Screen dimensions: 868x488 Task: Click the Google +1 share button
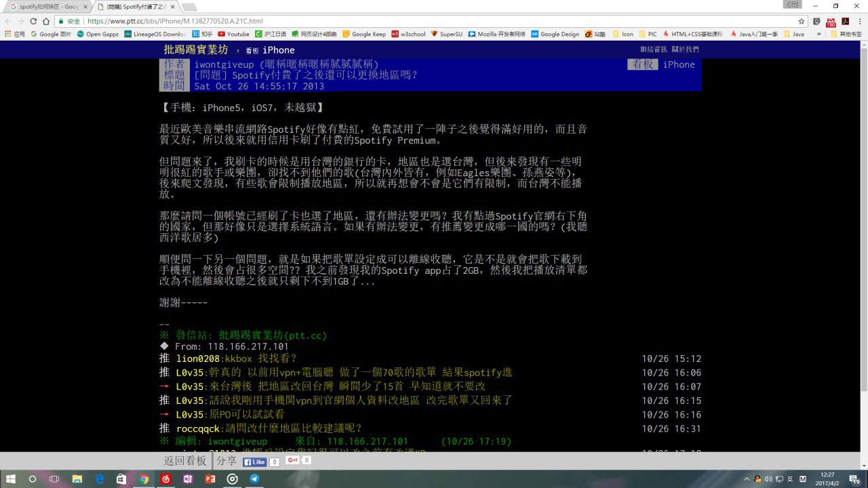pos(293,461)
